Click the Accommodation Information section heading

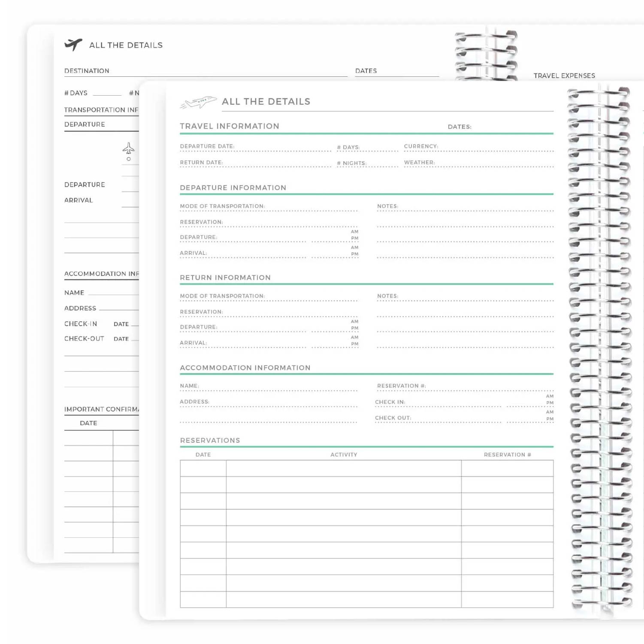point(245,368)
